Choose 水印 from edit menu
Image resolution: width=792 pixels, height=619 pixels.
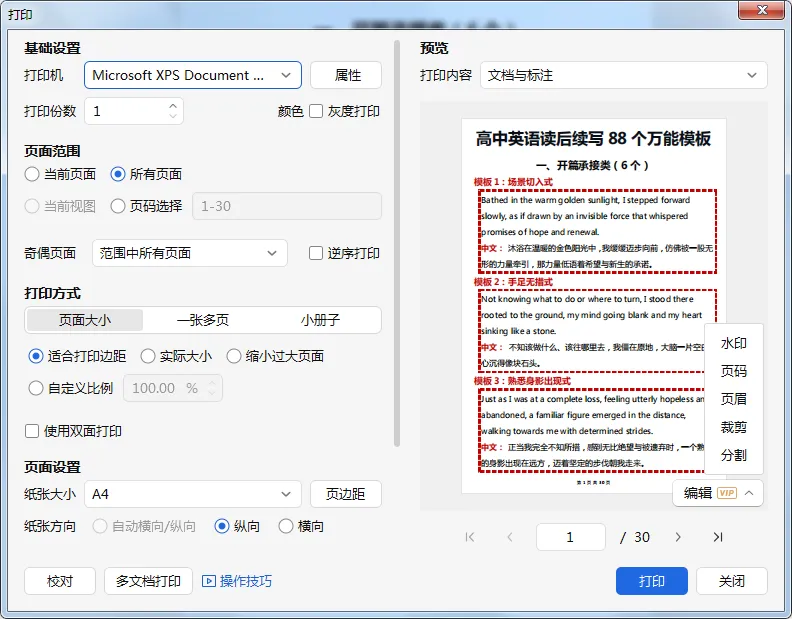tap(733, 344)
